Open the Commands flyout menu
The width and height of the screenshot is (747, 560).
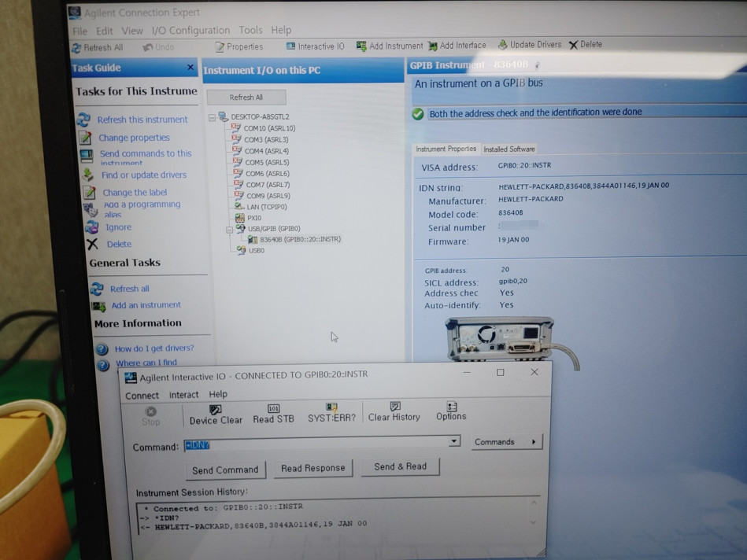pyautogui.click(x=507, y=442)
